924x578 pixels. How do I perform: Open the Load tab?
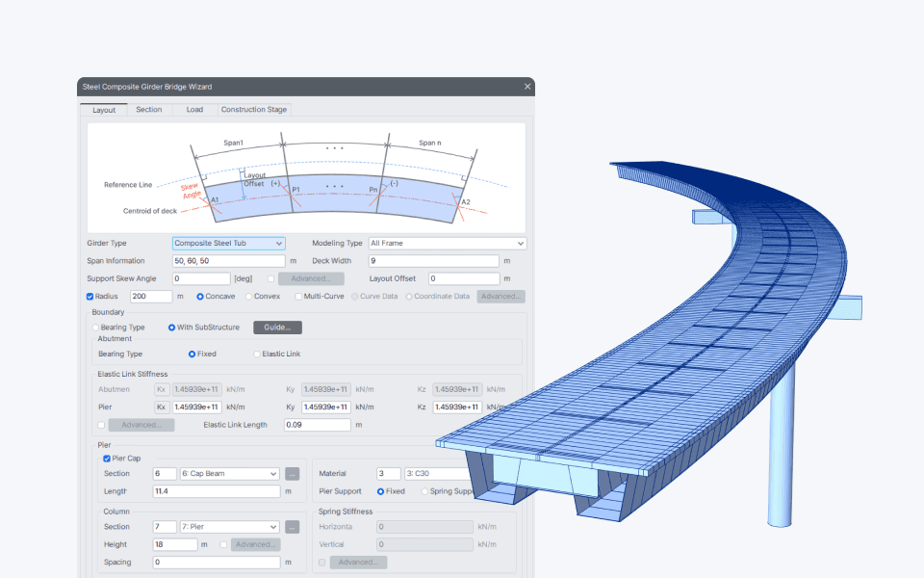(x=194, y=110)
